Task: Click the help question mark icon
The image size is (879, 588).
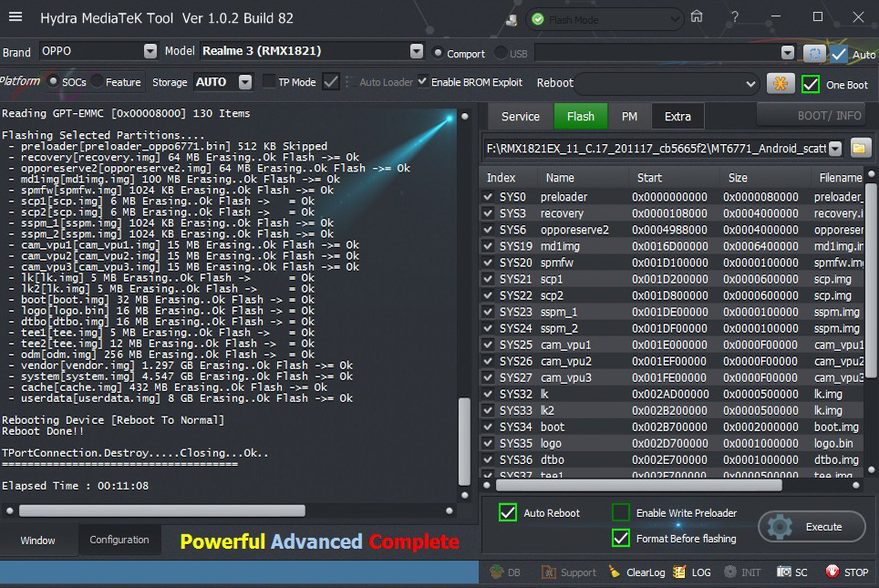Action: coord(734,16)
